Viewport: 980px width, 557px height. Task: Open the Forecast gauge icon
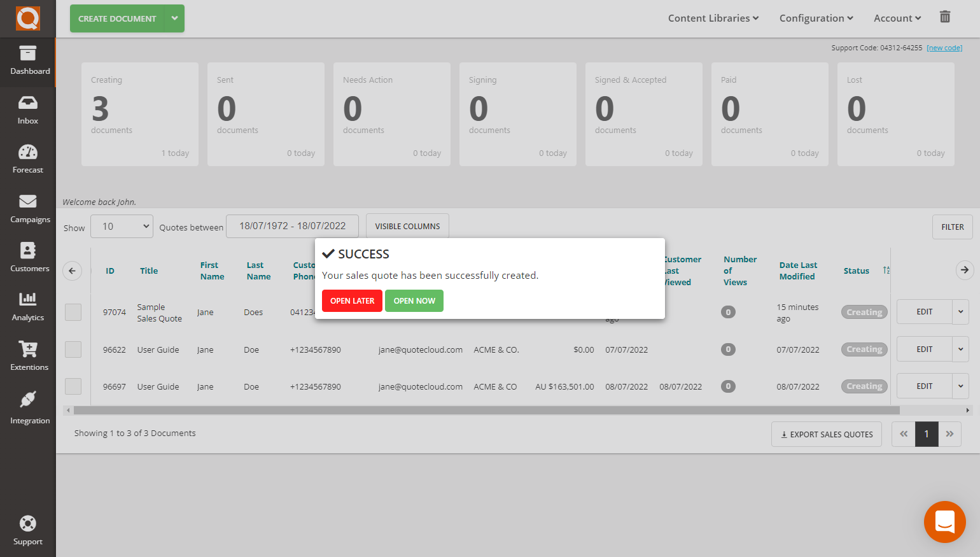click(28, 152)
